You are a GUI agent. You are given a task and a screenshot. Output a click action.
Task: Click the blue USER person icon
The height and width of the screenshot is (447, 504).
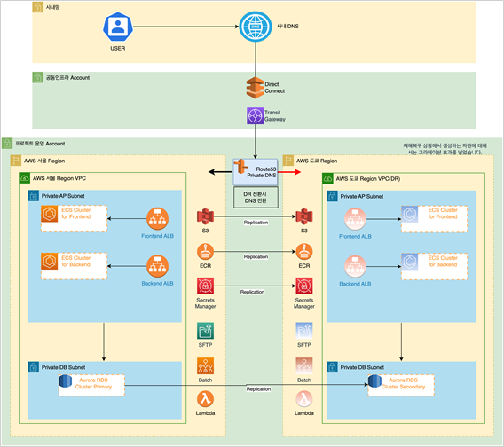(x=118, y=27)
